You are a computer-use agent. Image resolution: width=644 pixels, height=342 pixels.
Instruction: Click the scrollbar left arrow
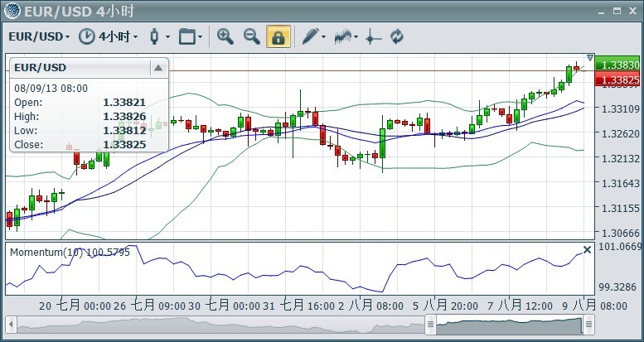point(12,325)
